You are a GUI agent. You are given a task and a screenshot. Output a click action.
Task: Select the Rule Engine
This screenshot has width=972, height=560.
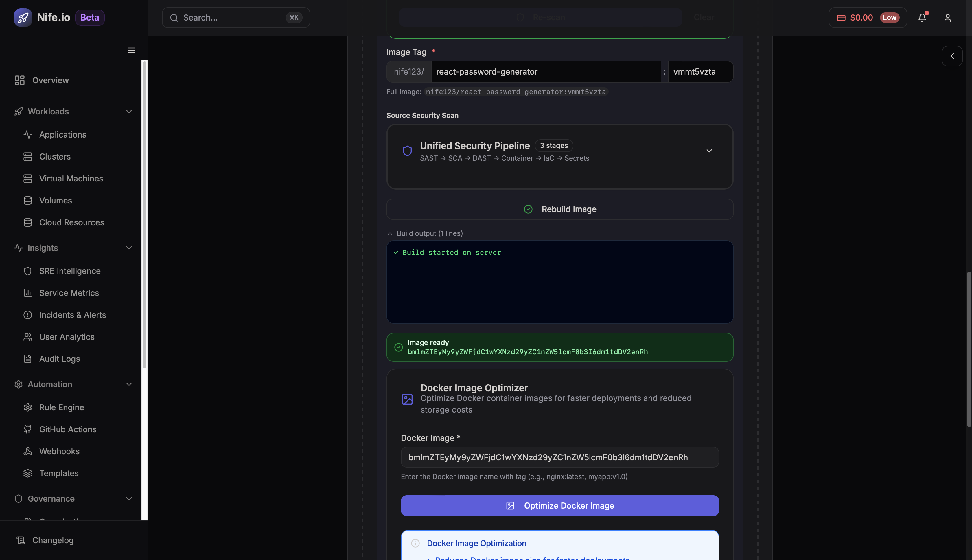pos(62,407)
